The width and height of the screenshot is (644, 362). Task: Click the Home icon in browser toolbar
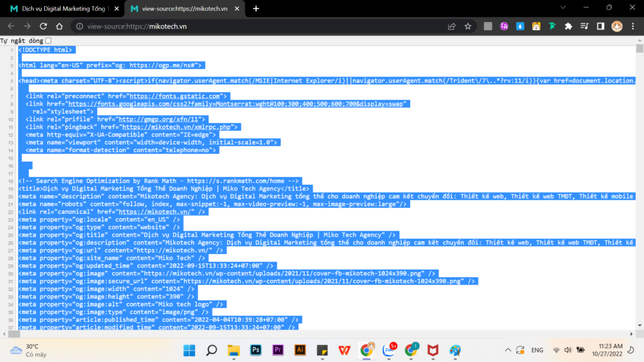pos(59,26)
